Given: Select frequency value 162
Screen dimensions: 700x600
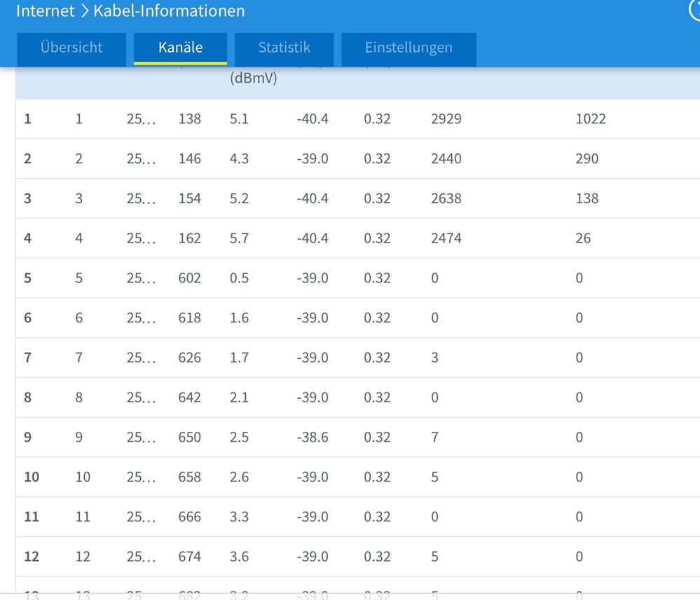Looking at the screenshot, I should pos(189,238).
